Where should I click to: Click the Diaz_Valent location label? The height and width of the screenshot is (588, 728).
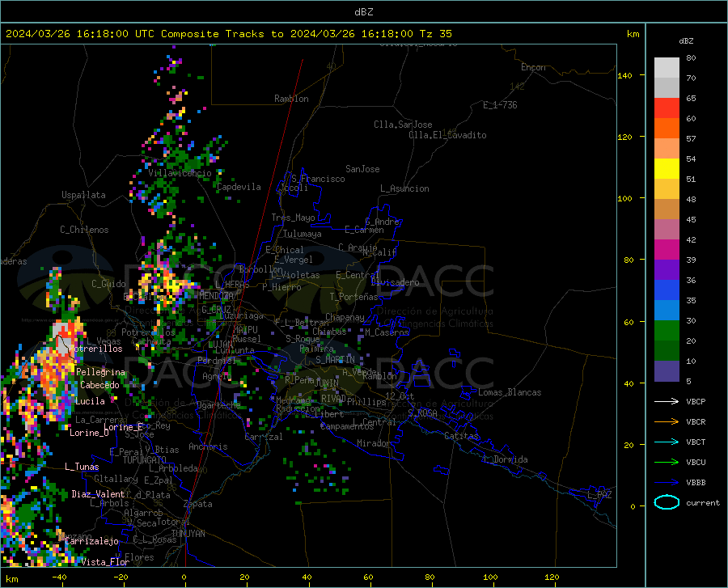coord(98,494)
